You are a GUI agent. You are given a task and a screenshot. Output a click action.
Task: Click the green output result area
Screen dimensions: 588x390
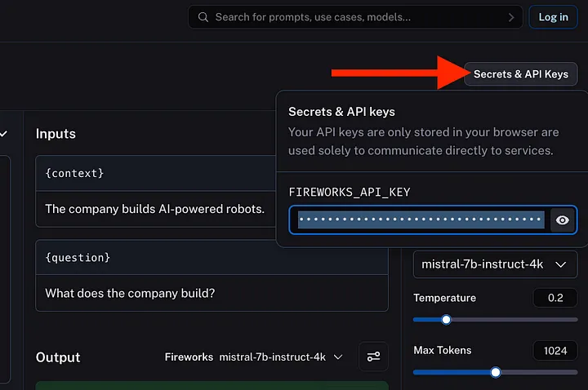211,385
